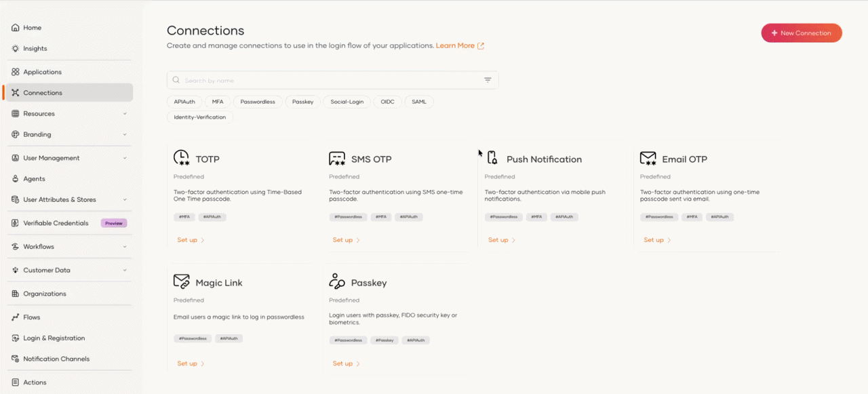Viewport: 868px width, 394px height.
Task: Click the Workflows sidebar icon
Action: pyautogui.click(x=16, y=247)
